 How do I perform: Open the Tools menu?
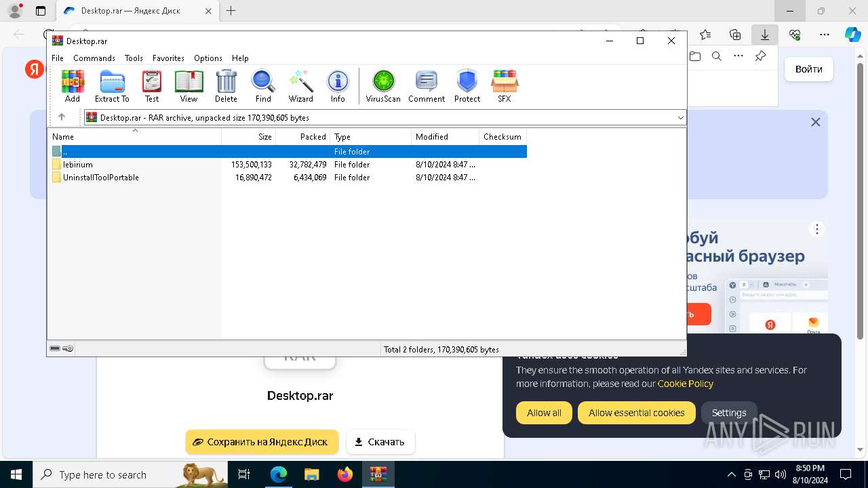[x=134, y=58]
